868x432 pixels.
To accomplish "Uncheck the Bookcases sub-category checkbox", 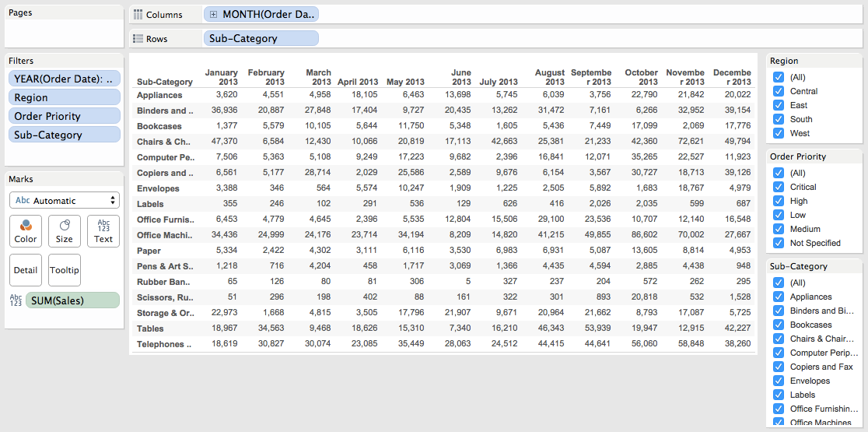I will pyautogui.click(x=779, y=325).
